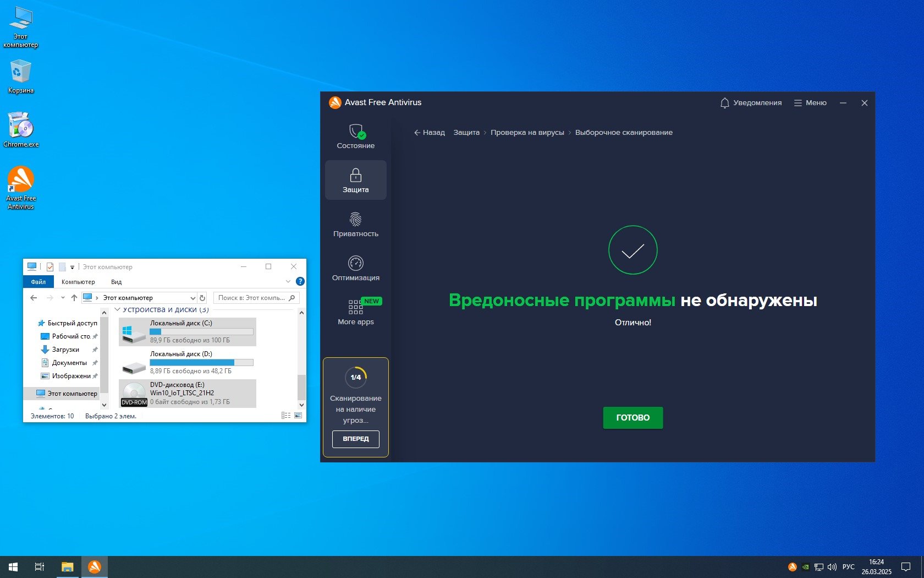
Task: Open Уведомления bell in Avast
Action: pos(751,103)
